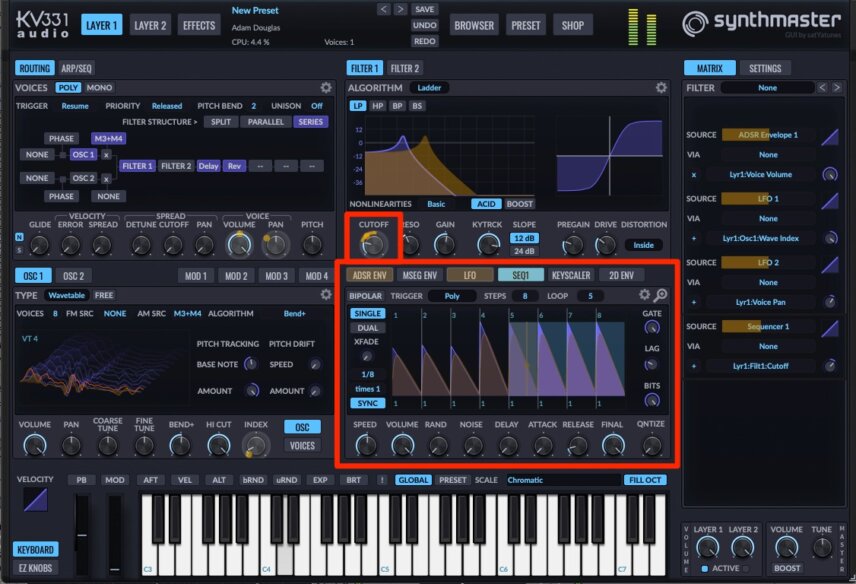The width and height of the screenshot is (856, 584).
Task: Click the filter CUTOFF knob
Action: 373,245
